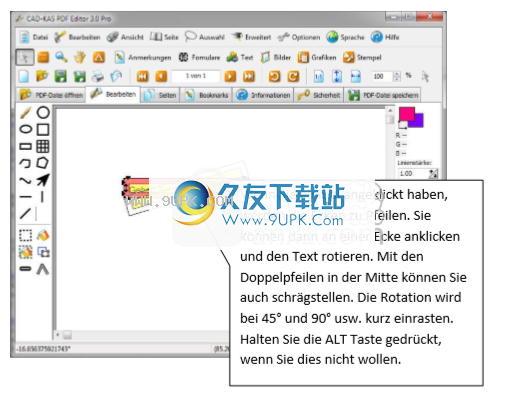Click the printer icon
This screenshot has height=407, width=524.
click(98, 77)
